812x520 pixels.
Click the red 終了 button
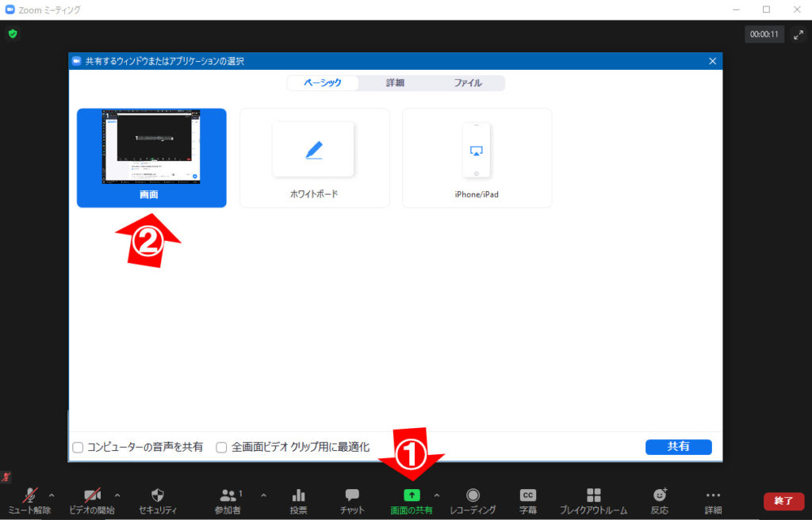pyautogui.click(x=783, y=501)
